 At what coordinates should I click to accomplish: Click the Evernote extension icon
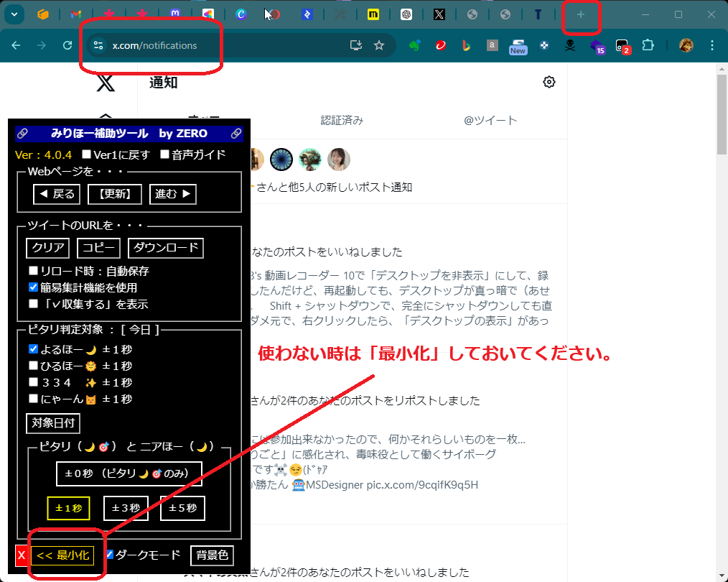[415, 45]
